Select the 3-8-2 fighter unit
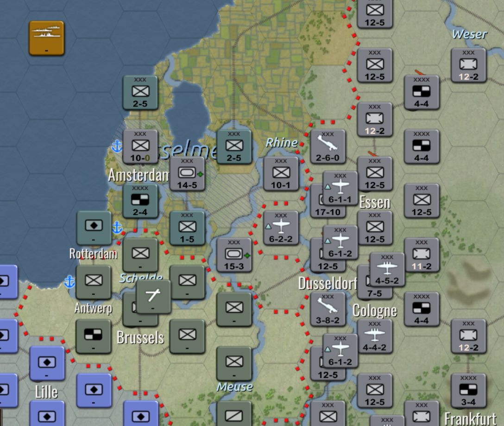504x426 pixels. 328,309
